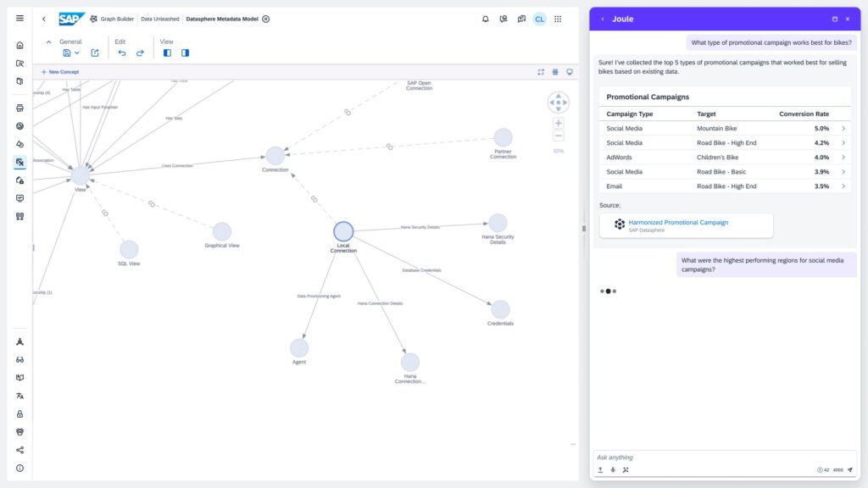Open the Save dropdown chevron

(77, 53)
